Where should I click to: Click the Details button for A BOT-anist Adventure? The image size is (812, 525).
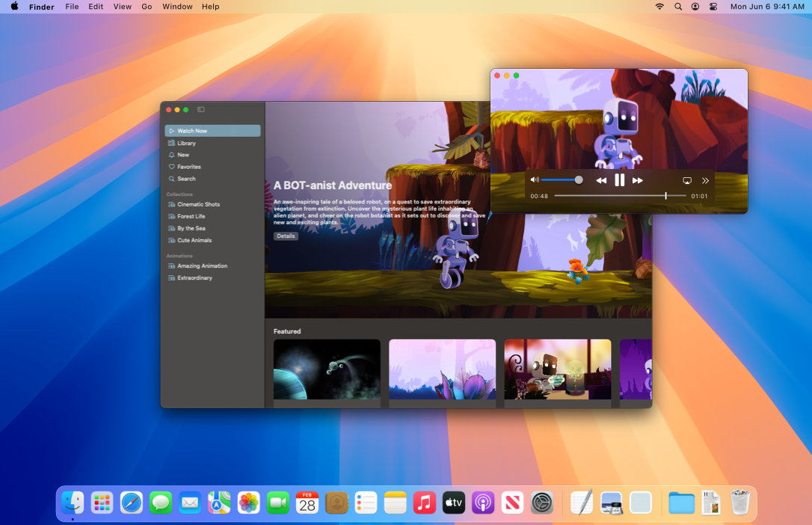[x=286, y=235]
